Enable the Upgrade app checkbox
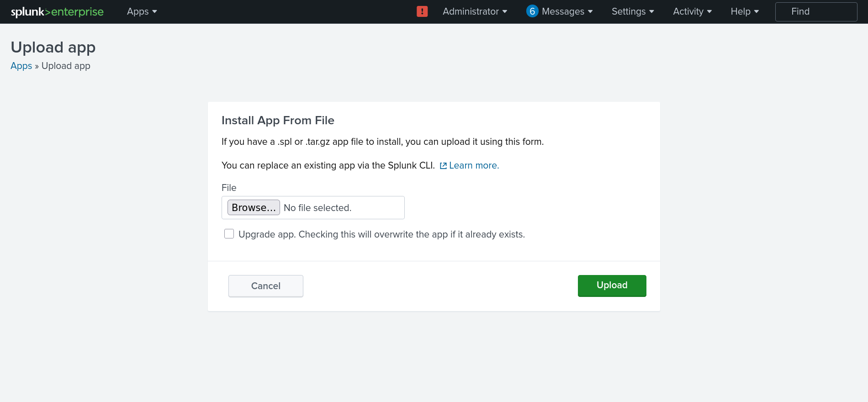868x402 pixels. [x=229, y=234]
